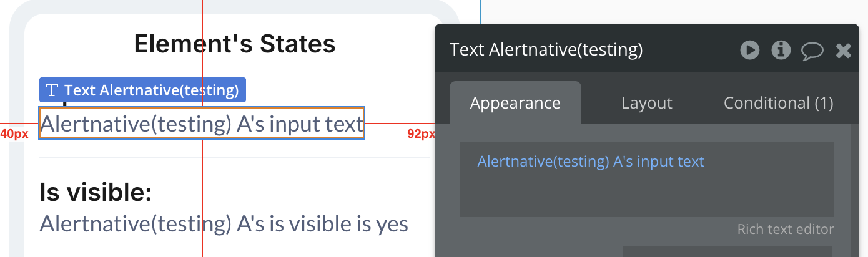Click the play arrow icon in the editor header
This screenshot has height=257, width=868.
pyautogui.click(x=750, y=50)
